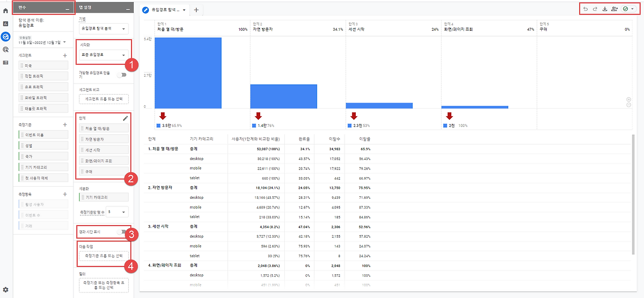
Task: Click the undo icon in the top toolbar
Action: tap(585, 9)
